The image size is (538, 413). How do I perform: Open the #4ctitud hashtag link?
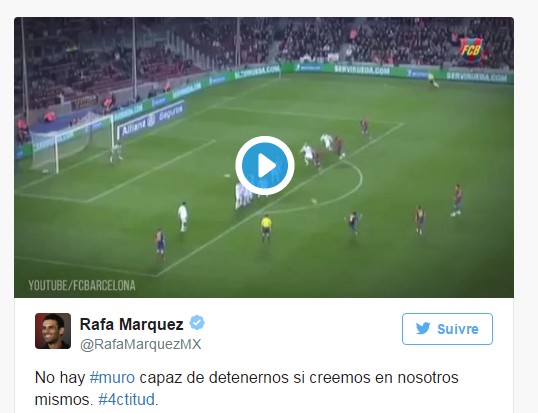(x=126, y=400)
